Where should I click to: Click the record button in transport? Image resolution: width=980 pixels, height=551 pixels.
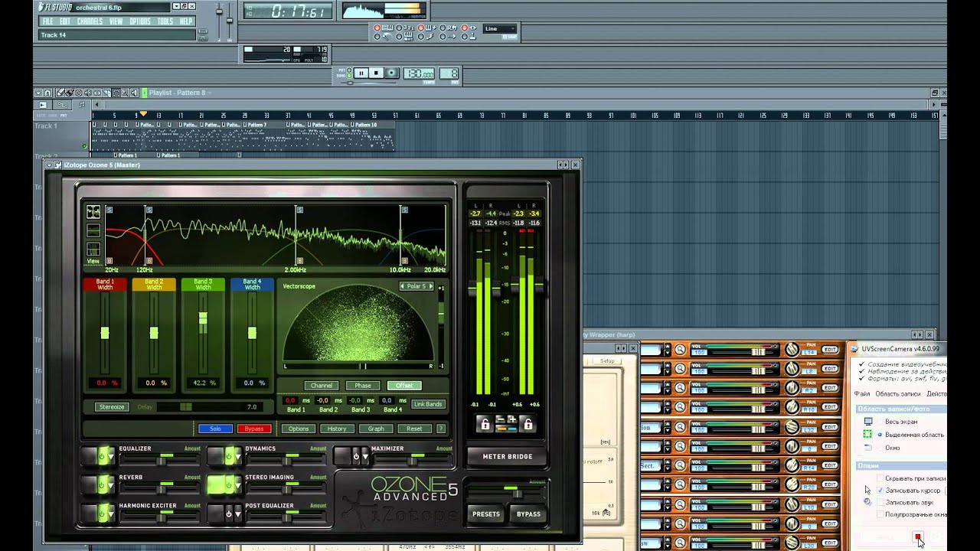pyautogui.click(x=392, y=73)
